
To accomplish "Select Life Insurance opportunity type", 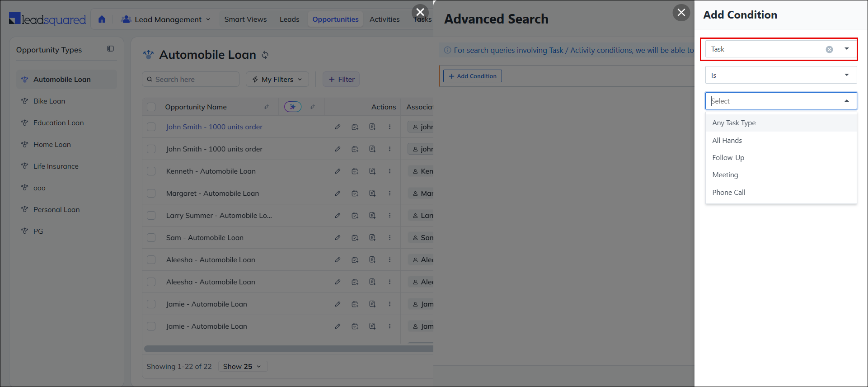I will (66, 166).
